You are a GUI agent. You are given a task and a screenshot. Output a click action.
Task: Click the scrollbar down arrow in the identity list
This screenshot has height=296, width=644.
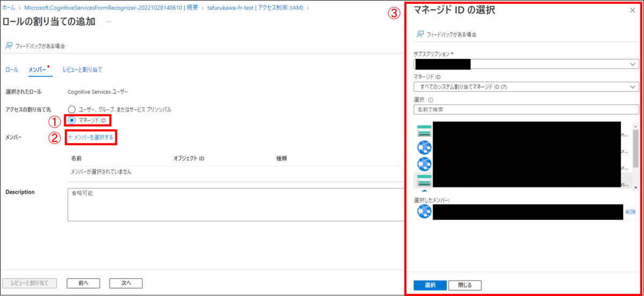click(636, 188)
